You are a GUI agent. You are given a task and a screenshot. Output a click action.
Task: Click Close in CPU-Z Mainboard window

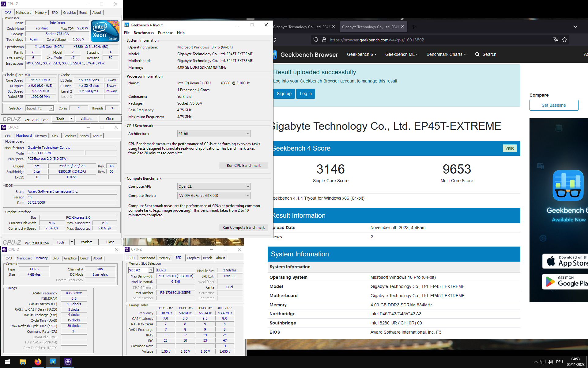pos(110,242)
